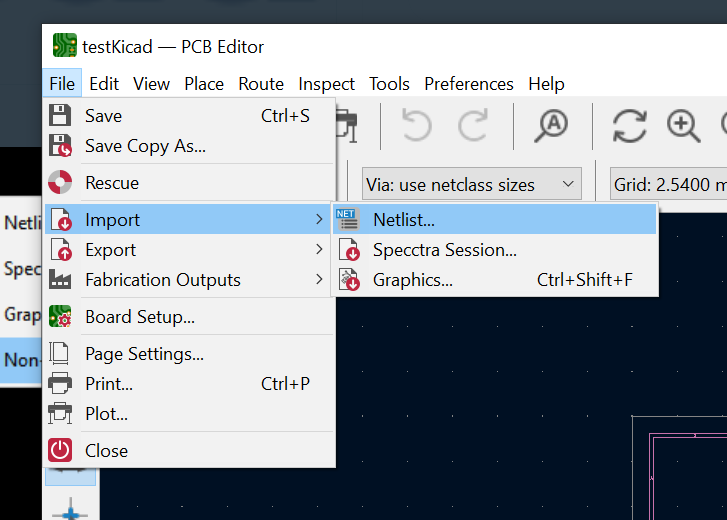Click the Rescue lifebuoy icon

tap(60, 182)
